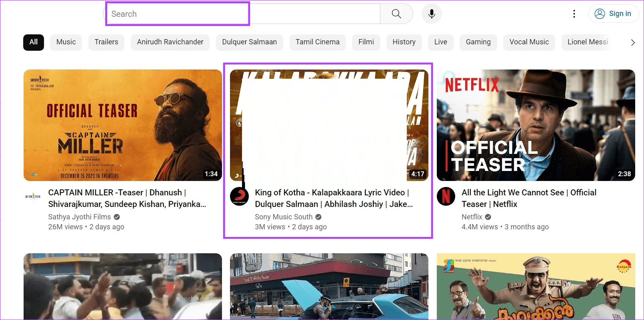Image resolution: width=644 pixels, height=320 pixels.
Task: Click the search magnifier button
Action: tap(396, 14)
